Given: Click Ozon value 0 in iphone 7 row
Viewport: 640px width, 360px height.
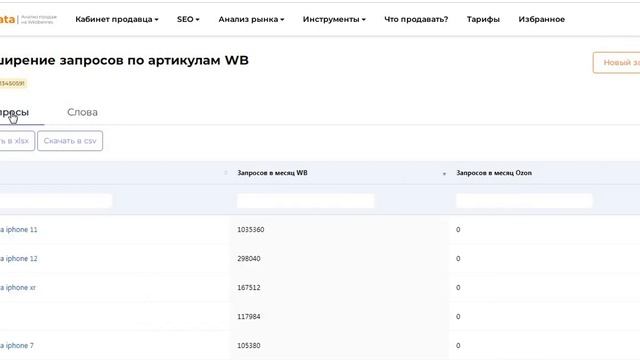Looking at the screenshot, I should click(458, 345).
